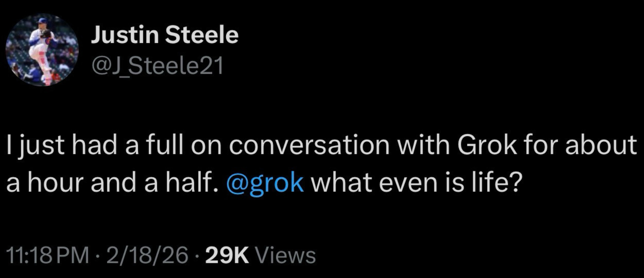Open the @J_Steele21 handle link
This screenshot has height=278, width=644.
157,66
